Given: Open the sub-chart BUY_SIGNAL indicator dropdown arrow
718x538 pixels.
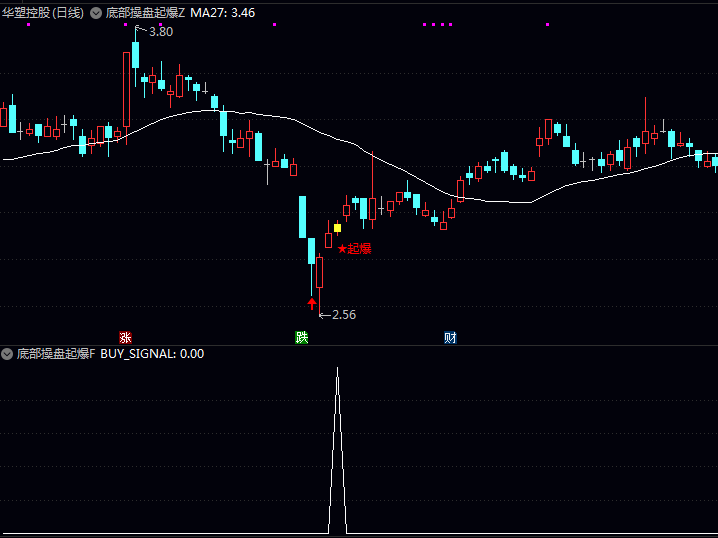Looking at the screenshot, I should (x=7, y=353).
